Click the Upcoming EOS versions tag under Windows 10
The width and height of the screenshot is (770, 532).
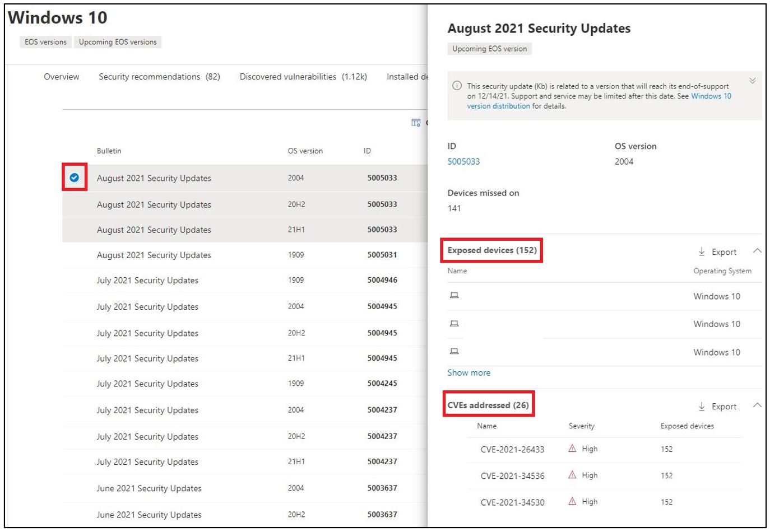118,41
